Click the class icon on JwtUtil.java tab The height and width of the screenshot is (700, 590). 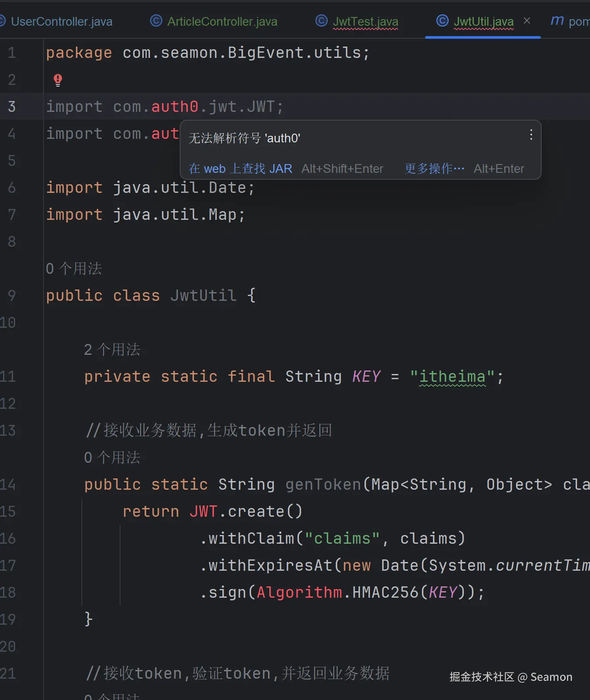point(442,20)
